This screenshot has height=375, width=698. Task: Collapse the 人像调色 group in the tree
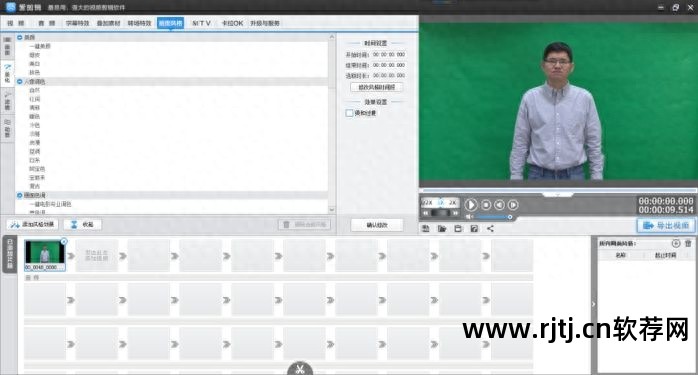click(x=20, y=82)
